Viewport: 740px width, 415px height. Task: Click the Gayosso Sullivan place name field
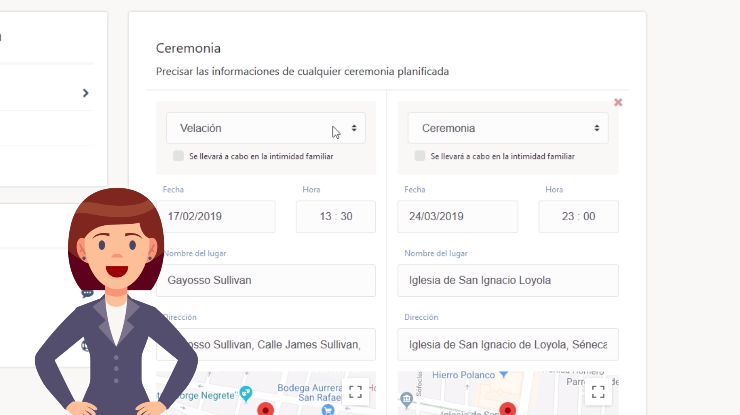tap(266, 280)
